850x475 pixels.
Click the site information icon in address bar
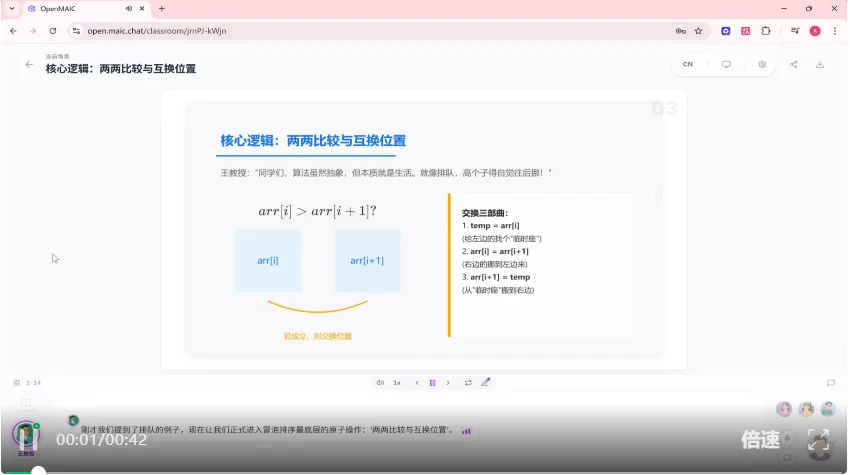click(76, 31)
